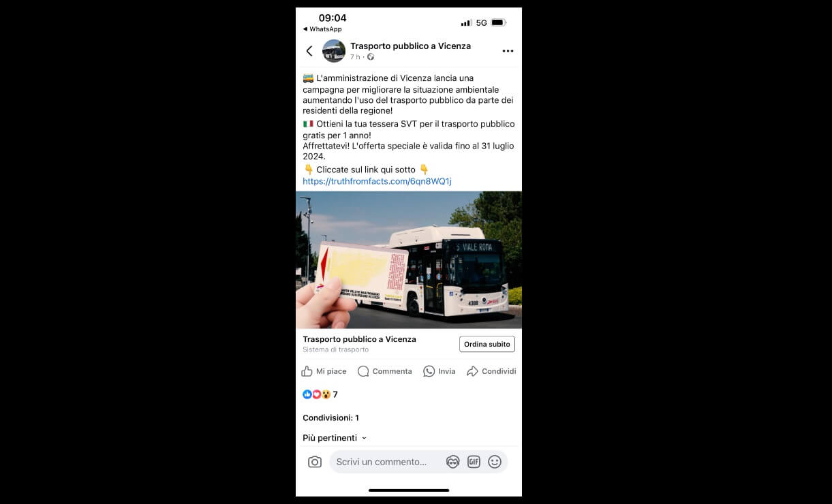This screenshot has height=504, width=832.
Task: Tap the globe public-audience icon near the timestamp
Action: click(x=371, y=57)
